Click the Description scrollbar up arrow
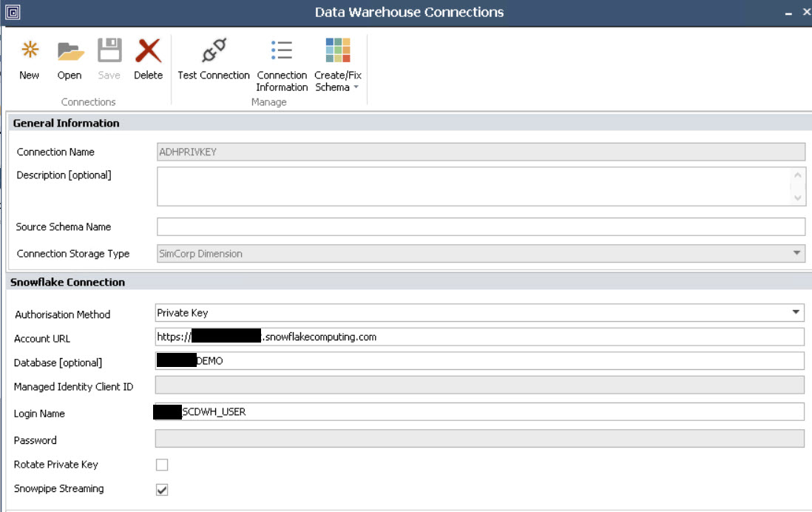The image size is (812, 512). (x=797, y=175)
